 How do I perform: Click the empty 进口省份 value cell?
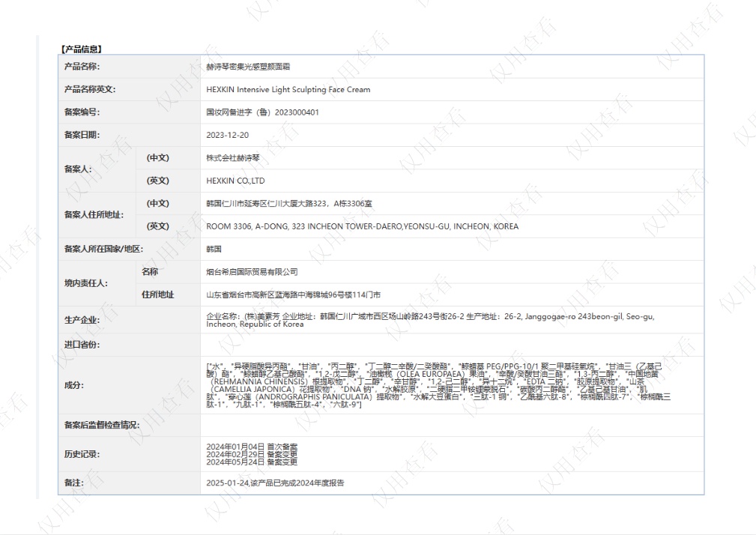(x=451, y=345)
